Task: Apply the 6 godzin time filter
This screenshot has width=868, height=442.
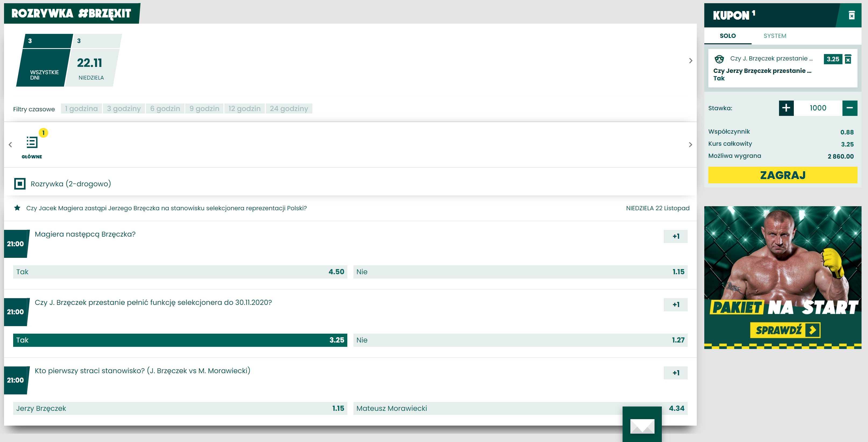Action: (165, 108)
